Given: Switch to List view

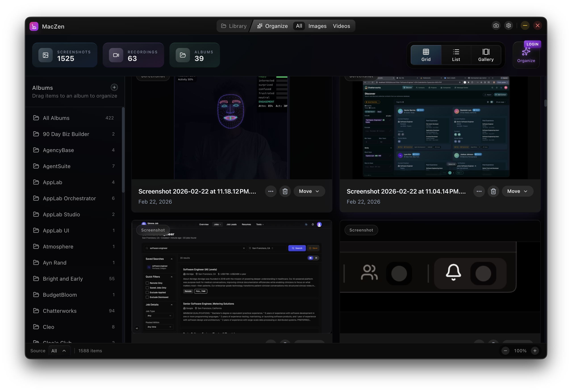Looking at the screenshot, I should (x=456, y=55).
